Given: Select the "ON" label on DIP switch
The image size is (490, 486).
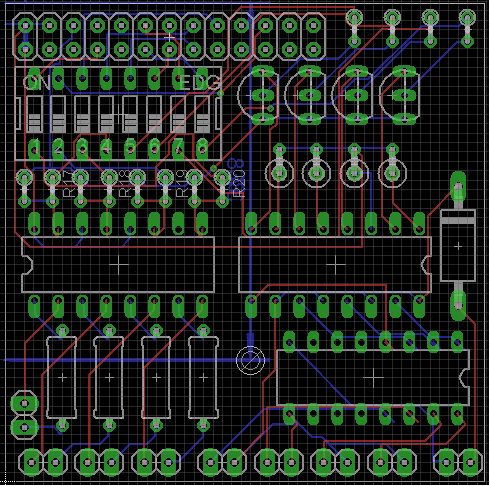Looking at the screenshot, I should (x=37, y=82).
